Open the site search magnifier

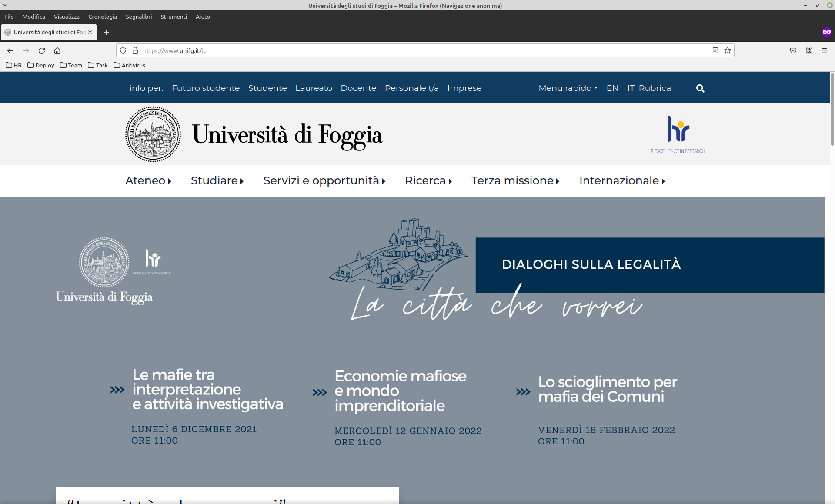[700, 88]
